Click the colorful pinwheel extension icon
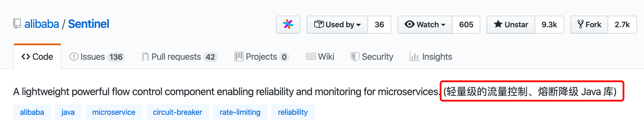 (288, 25)
